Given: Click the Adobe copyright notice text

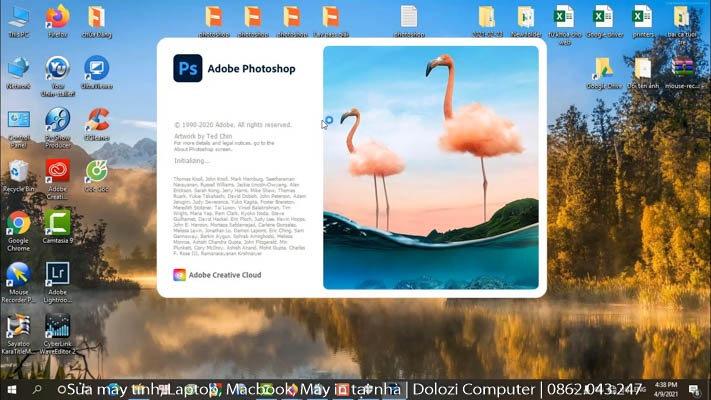Looking at the screenshot, I should 233,125.
